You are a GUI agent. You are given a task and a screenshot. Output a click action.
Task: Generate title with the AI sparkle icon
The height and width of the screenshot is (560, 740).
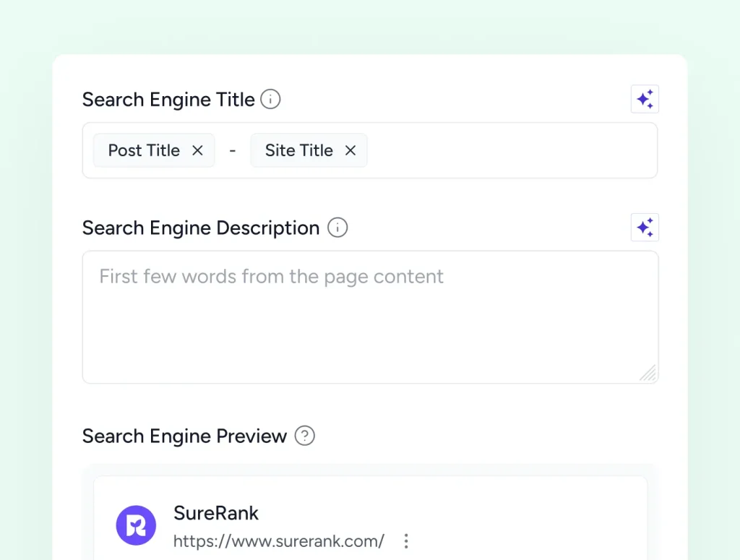coord(645,99)
